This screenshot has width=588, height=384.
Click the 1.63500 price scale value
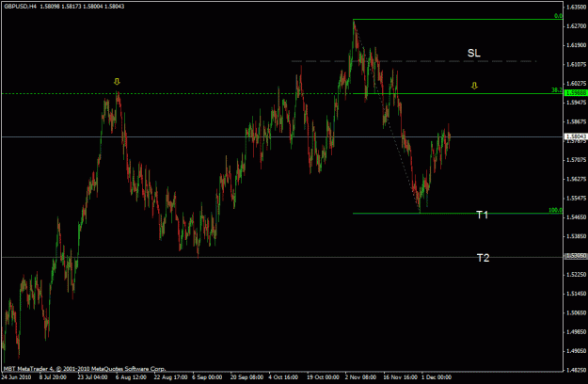[x=576, y=7]
